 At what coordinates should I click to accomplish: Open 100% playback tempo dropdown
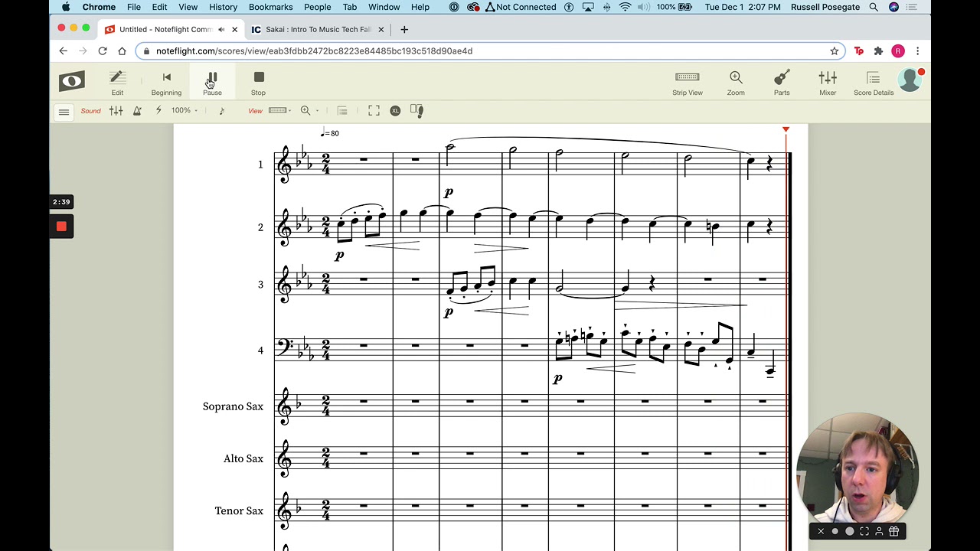tap(185, 111)
